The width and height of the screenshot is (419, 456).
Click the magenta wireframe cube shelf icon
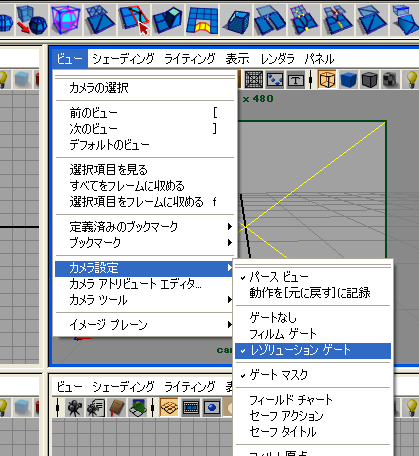click(66, 20)
